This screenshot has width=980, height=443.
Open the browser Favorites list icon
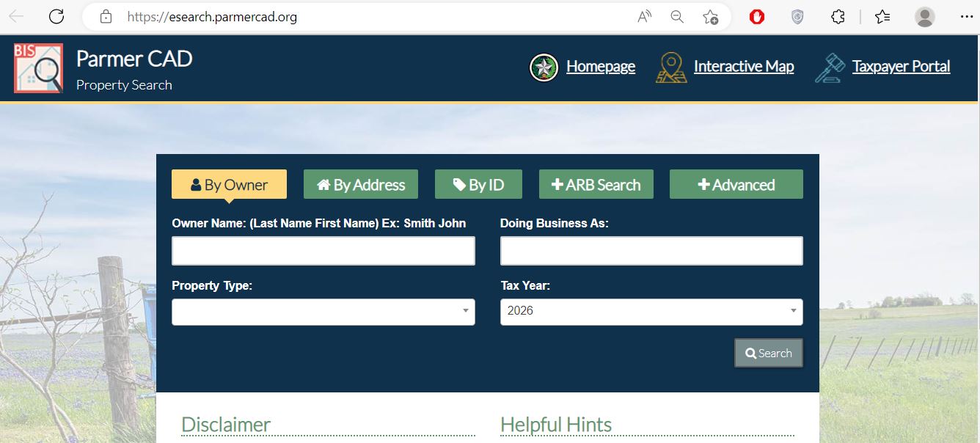point(882,17)
